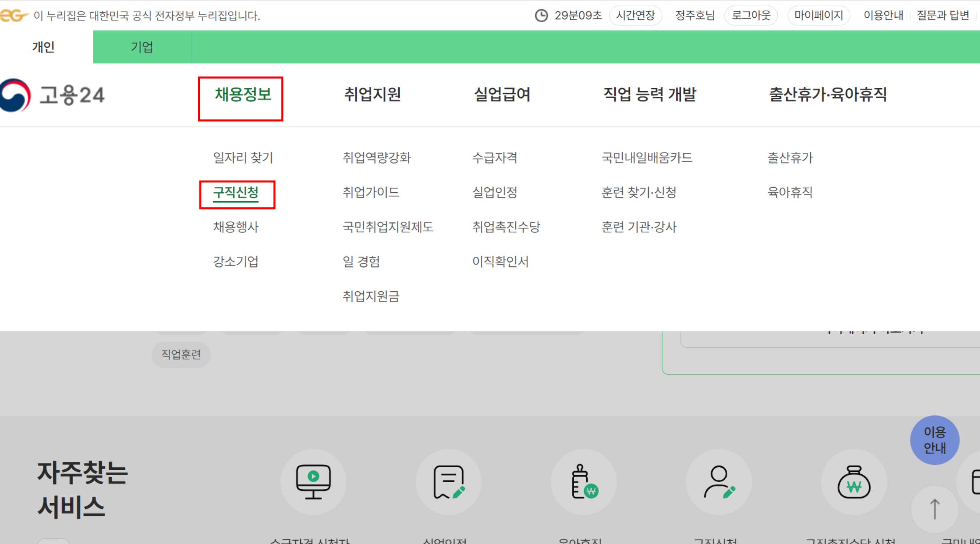This screenshot has height=544, width=980.
Task: Open the 채용정보 main menu
Action: click(x=243, y=94)
